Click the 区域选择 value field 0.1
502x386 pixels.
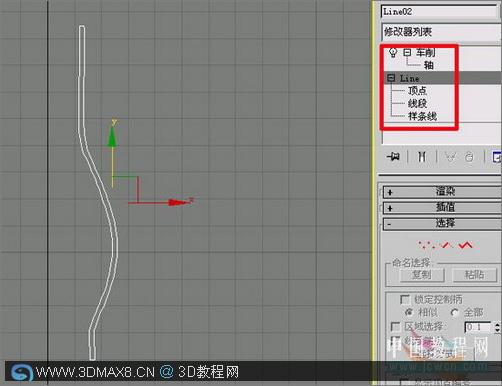[478, 327]
